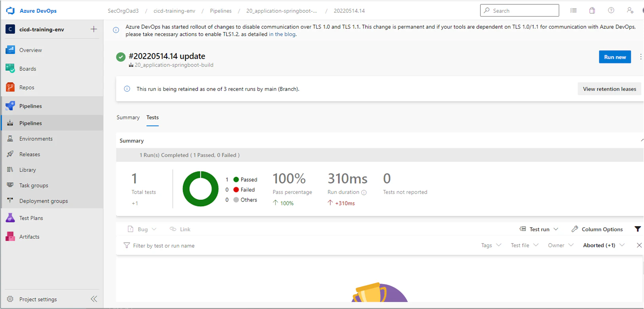644x309 pixels.
Task: Open the Overview section icon
Action: [10, 50]
